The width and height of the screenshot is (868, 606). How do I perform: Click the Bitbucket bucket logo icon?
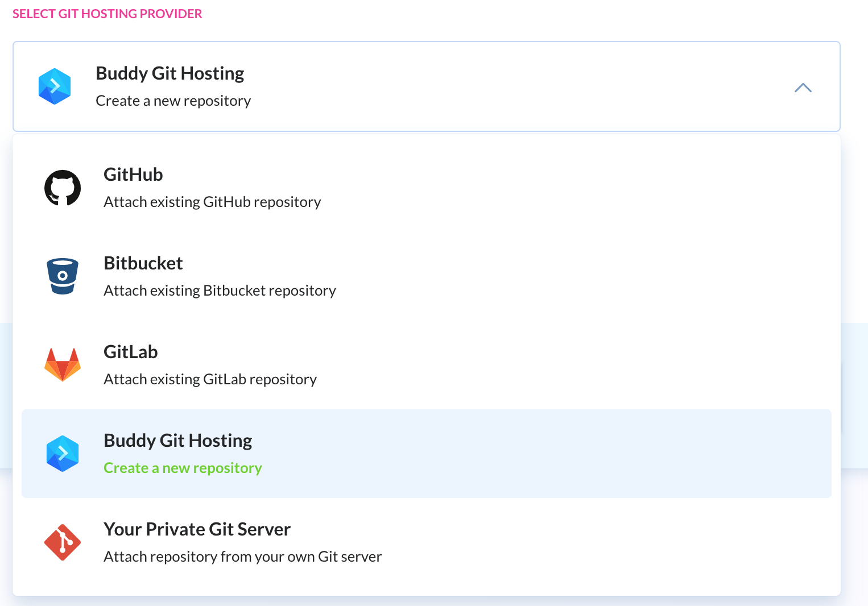63,276
